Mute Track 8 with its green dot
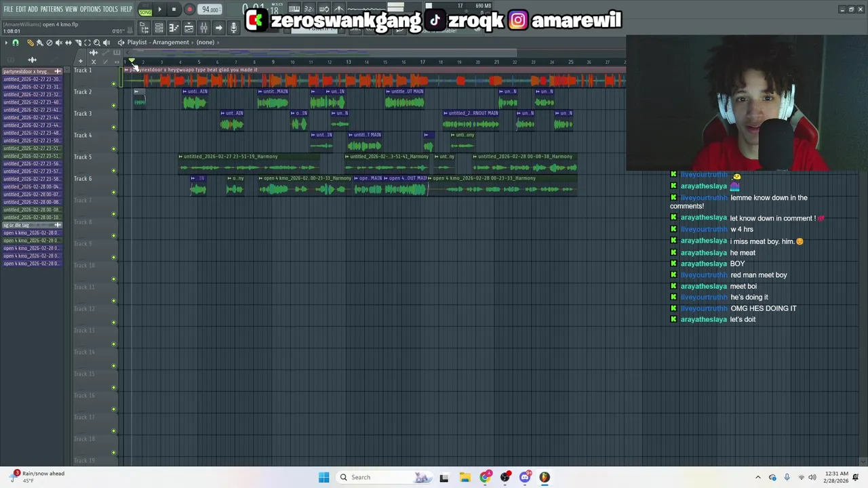This screenshot has width=868, height=488. tap(114, 235)
